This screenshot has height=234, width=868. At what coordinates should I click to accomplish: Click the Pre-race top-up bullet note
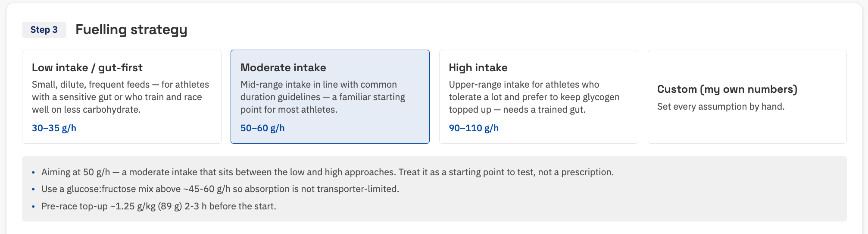tap(159, 206)
